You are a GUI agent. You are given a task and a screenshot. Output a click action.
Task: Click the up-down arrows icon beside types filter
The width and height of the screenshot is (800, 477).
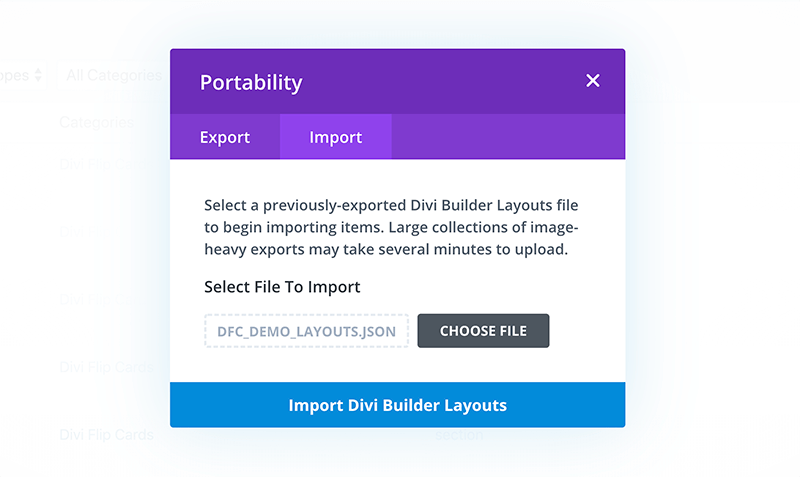pyautogui.click(x=38, y=75)
